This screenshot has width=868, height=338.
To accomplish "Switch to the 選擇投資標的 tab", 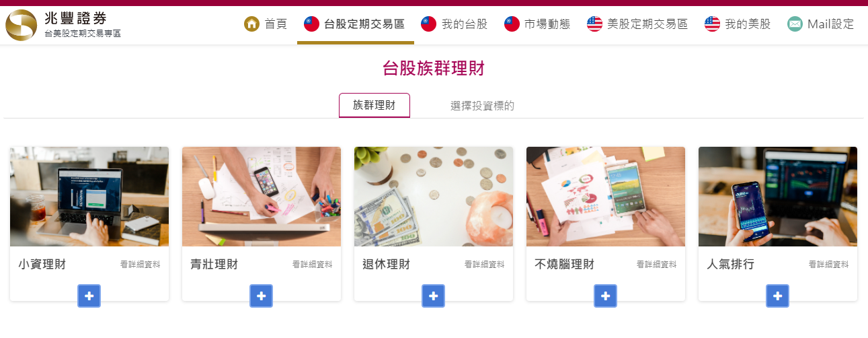I will 482,106.
